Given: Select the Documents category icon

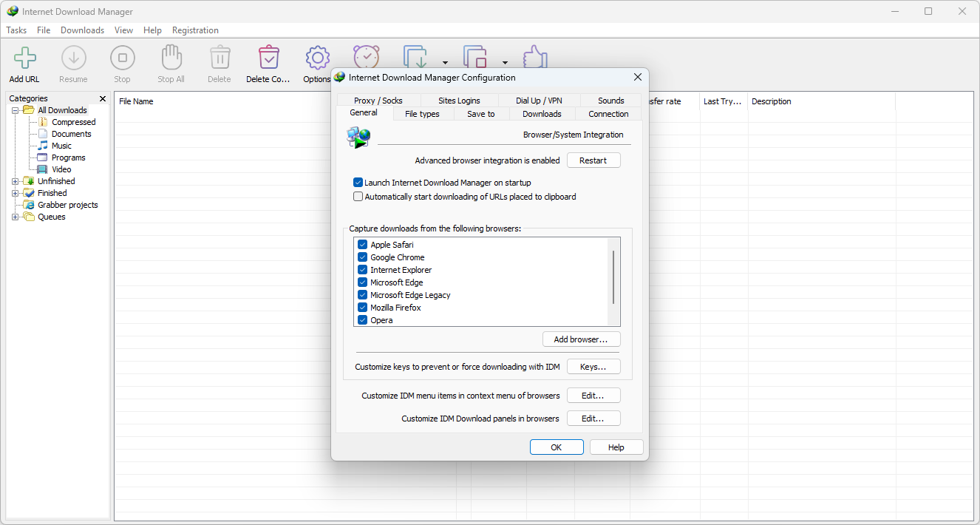Looking at the screenshot, I should tap(44, 134).
